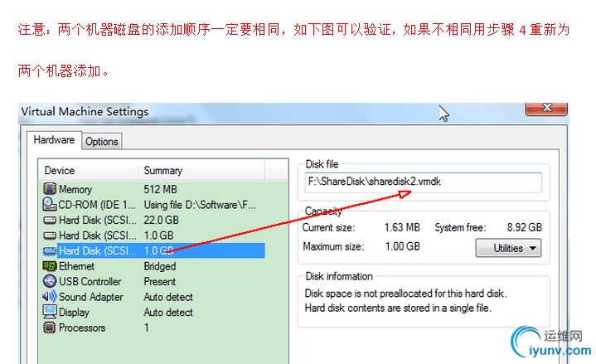Select the Memory device row

tap(153, 189)
